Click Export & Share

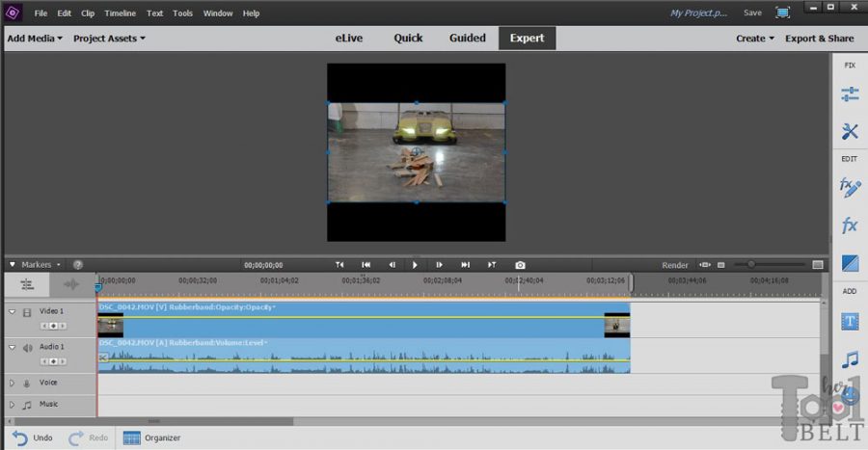(x=819, y=39)
